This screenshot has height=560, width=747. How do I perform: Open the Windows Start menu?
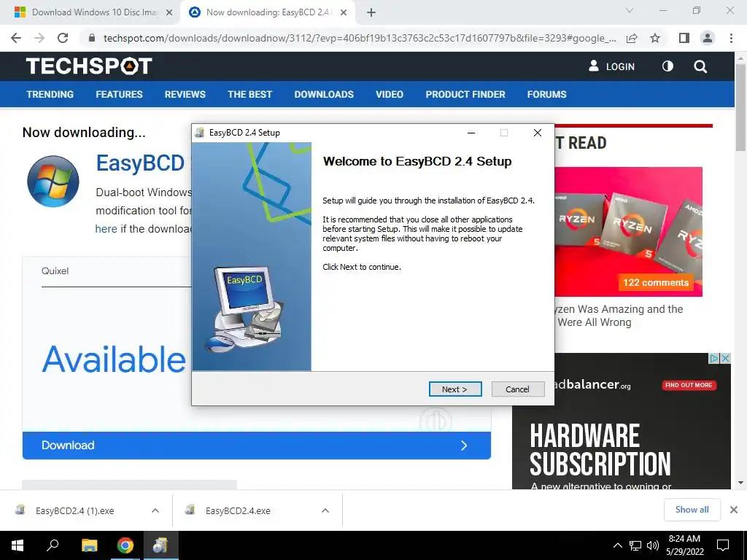(x=18, y=545)
